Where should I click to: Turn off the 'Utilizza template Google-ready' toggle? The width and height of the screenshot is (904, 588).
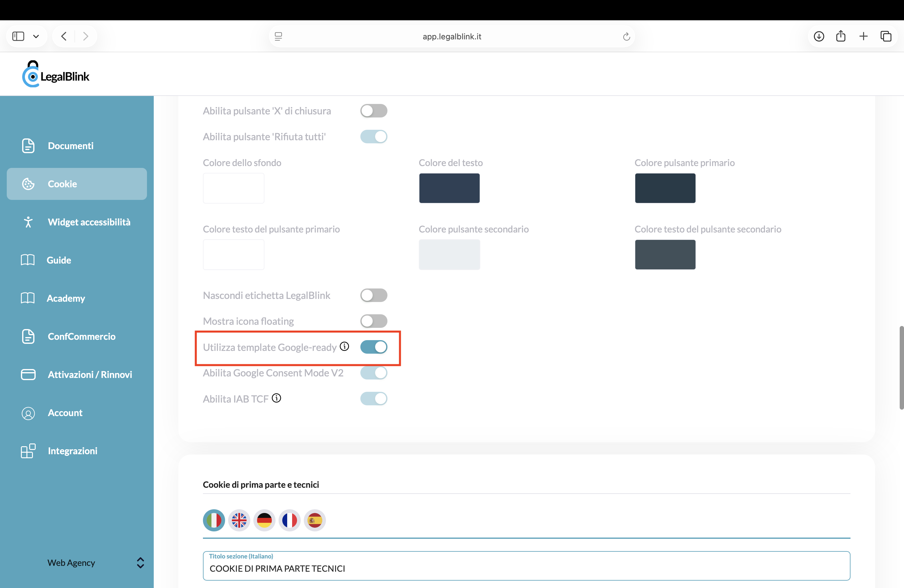tap(374, 347)
